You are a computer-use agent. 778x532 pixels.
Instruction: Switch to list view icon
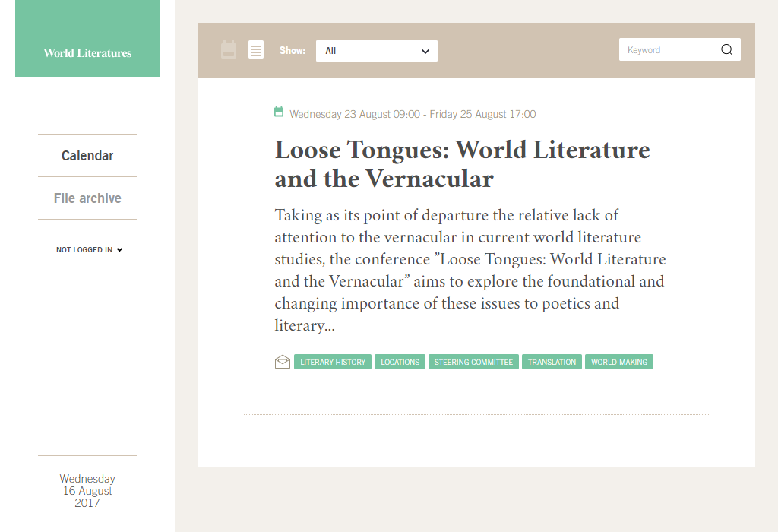tap(256, 49)
